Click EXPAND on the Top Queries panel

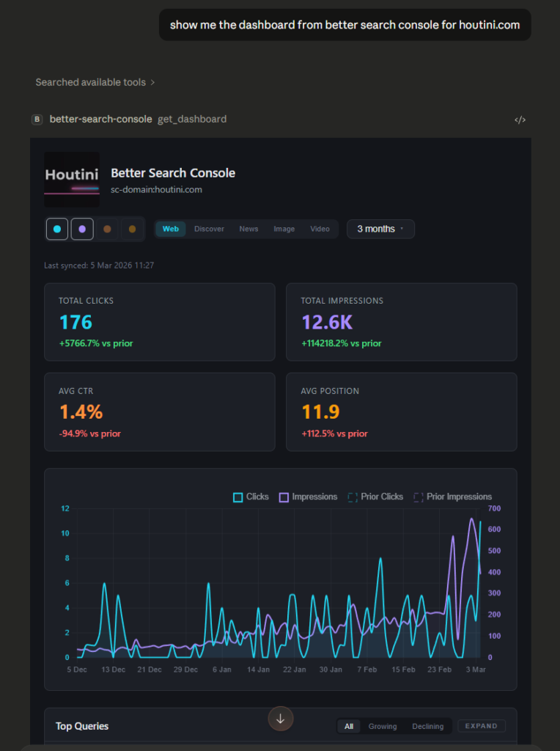[x=482, y=725]
